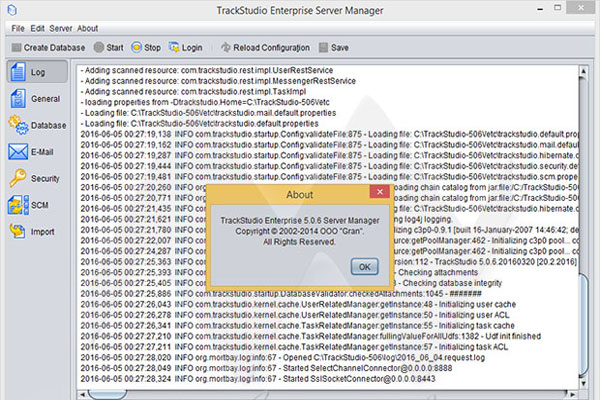
Task: Open the SCM sidebar tab
Action: point(29,205)
